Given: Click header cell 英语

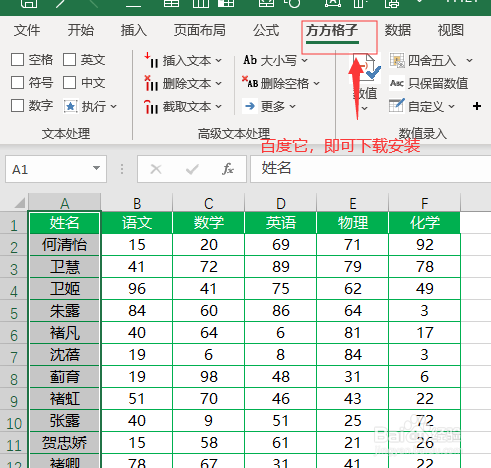Looking at the screenshot, I should pos(281,223).
